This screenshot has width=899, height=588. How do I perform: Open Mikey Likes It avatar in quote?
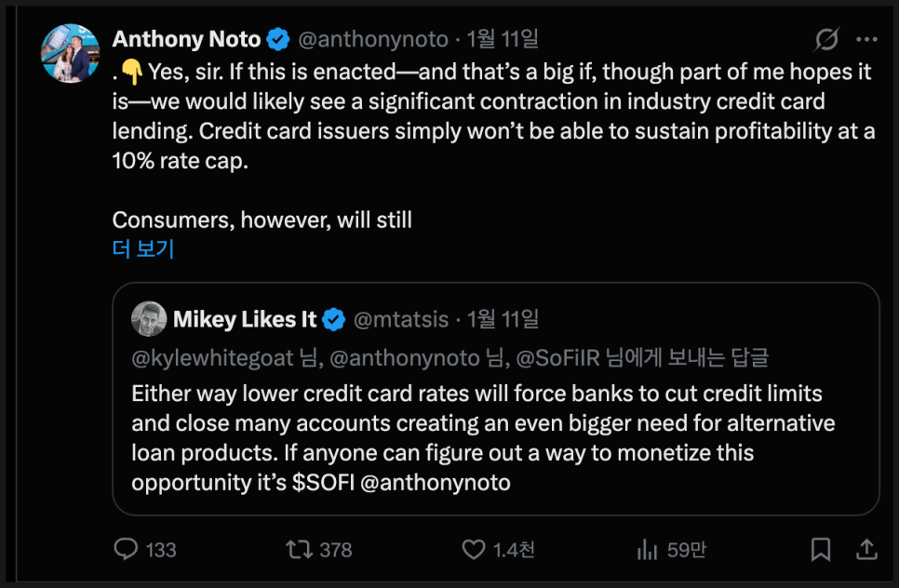tap(149, 319)
